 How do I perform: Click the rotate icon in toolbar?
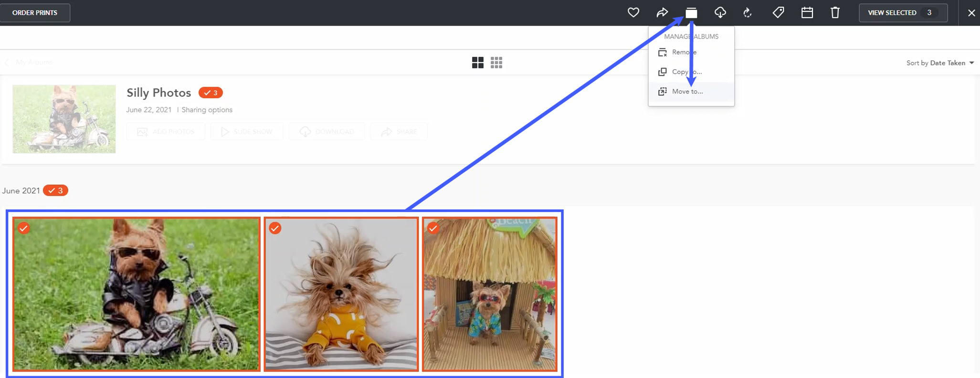(748, 12)
